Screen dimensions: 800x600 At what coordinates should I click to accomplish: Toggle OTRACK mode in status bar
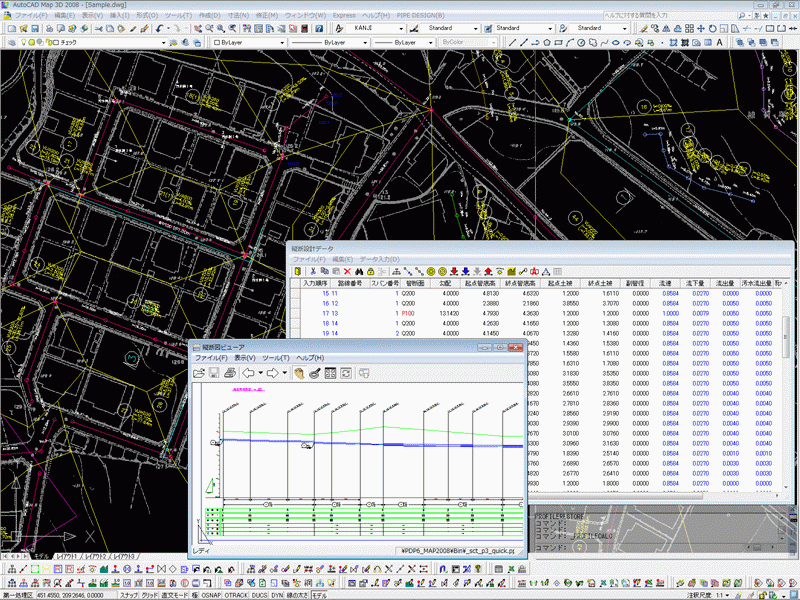(236, 594)
